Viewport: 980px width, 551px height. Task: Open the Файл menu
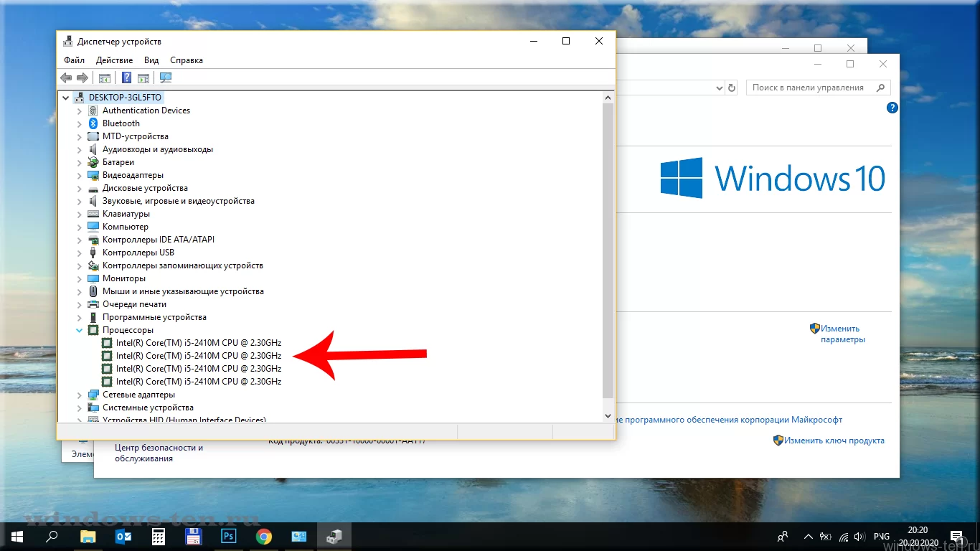(74, 60)
